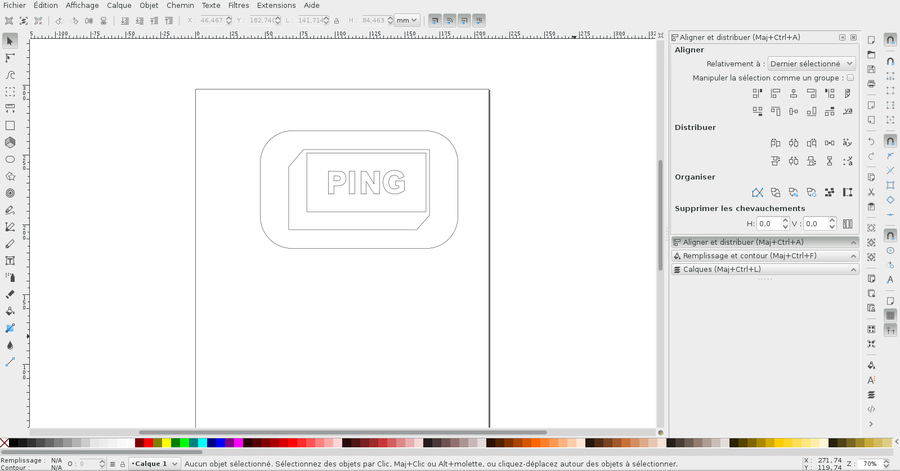This screenshot has width=900, height=471.
Task: Toggle 'Manipuler la sélection comme un groupe' checkbox
Action: pos(850,78)
